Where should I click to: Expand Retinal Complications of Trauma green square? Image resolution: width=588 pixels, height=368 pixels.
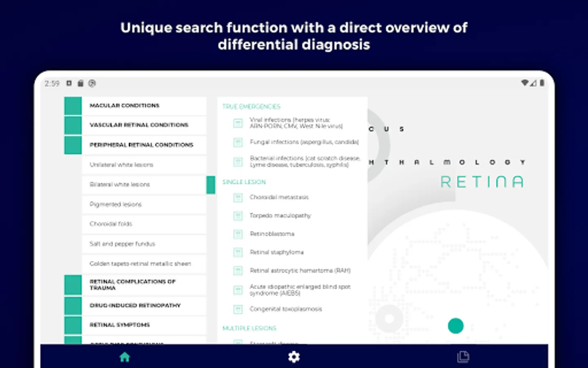[x=73, y=285]
